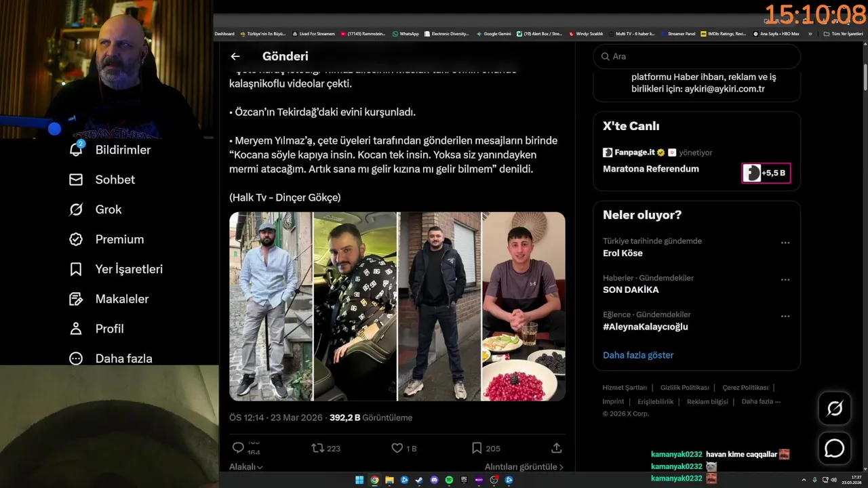Screen dimensions: 868x488
Task: Reply to the post via comment icon
Action: coord(238,448)
